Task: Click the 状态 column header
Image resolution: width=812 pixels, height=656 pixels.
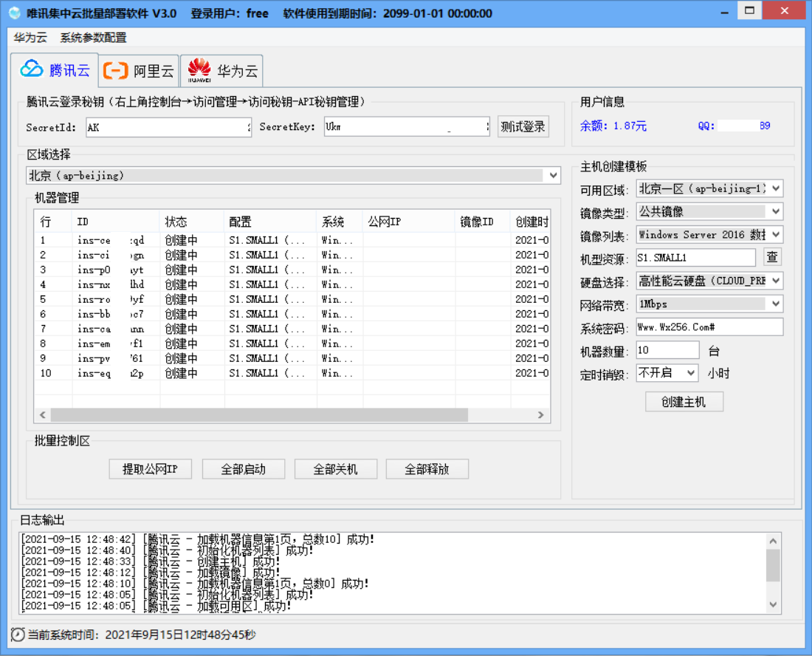Action: 192,222
